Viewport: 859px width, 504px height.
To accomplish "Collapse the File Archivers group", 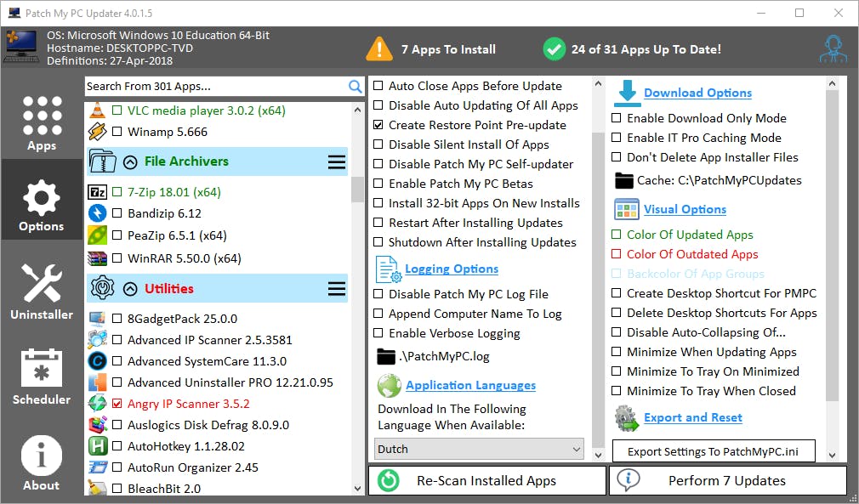I will point(130,162).
